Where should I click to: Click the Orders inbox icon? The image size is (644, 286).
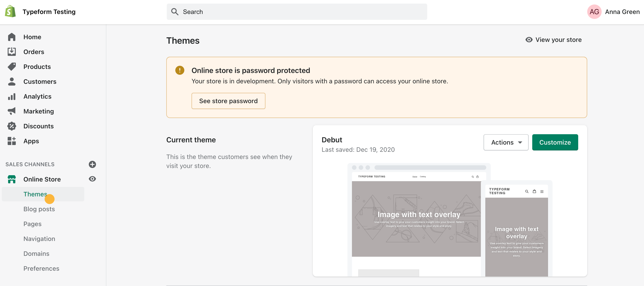click(11, 52)
